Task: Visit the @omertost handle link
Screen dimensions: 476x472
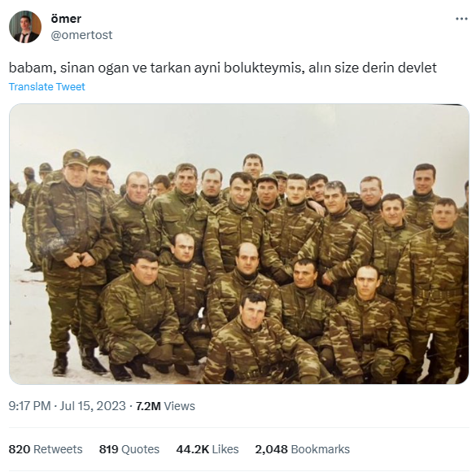Action: click(81, 35)
